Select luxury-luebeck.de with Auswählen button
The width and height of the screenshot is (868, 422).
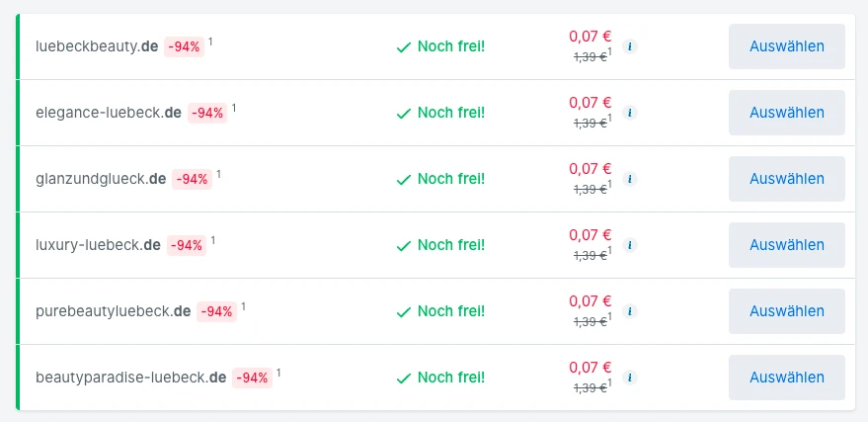coord(786,245)
